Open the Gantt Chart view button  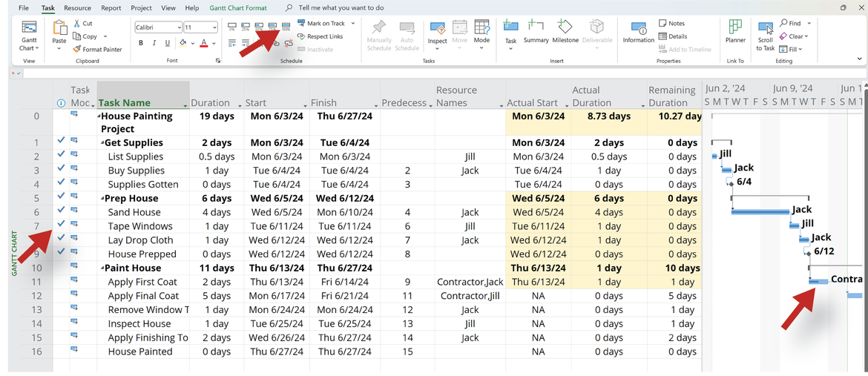point(29,36)
